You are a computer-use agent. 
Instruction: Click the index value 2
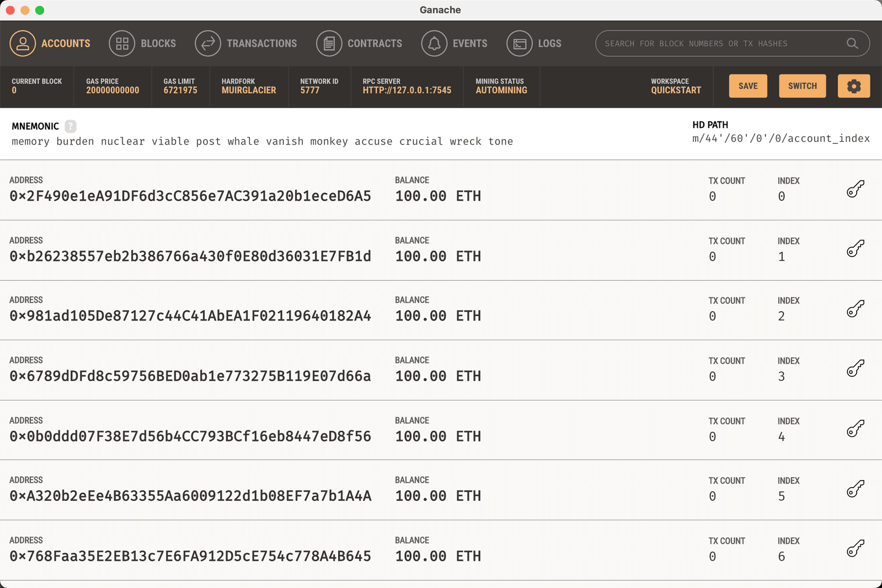click(x=782, y=317)
